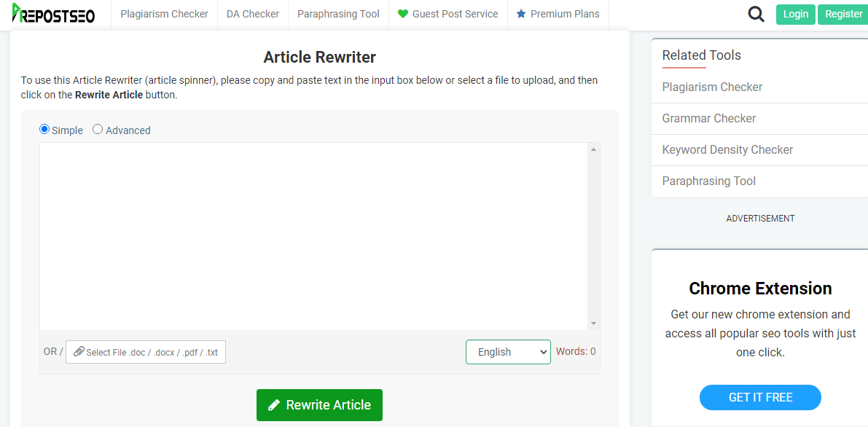This screenshot has height=427, width=868.
Task: Navigate to the Plagiarism Checker tab
Action: (164, 13)
